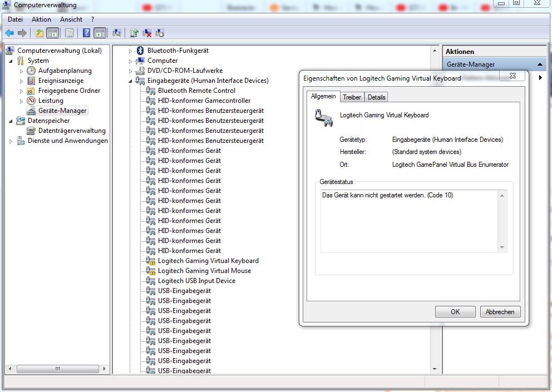Select the DVD/CD-ROM-Laufwerke category row
This screenshot has height=392, width=552.
(x=185, y=71)
